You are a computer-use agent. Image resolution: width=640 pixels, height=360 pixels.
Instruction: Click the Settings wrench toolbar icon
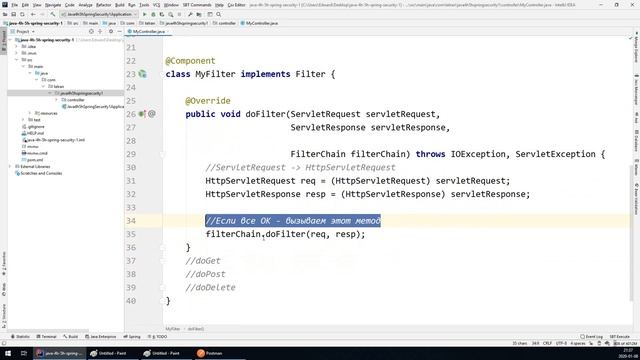(x=190, y=14)
